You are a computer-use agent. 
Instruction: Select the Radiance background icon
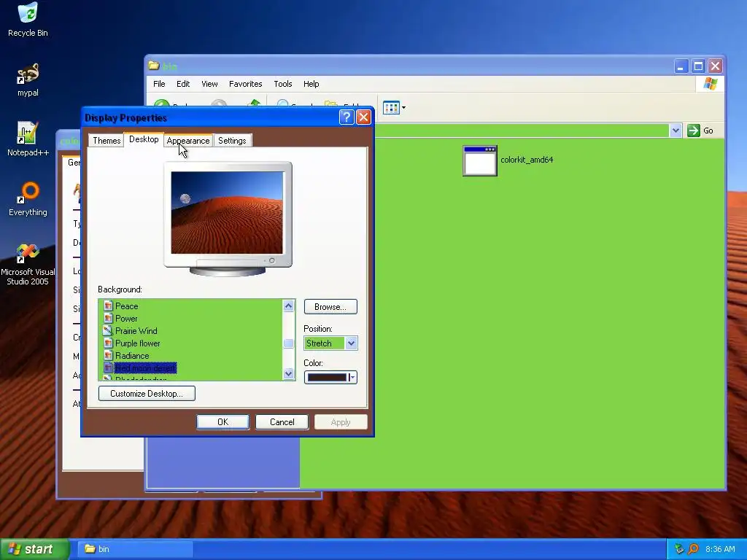108,355
